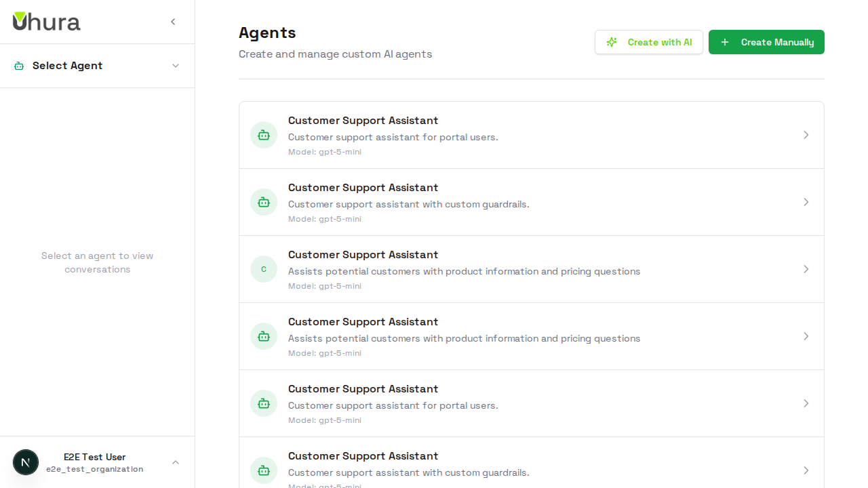This screenshot has width=868, height=488.
Task: Click the Agents page heading
Action: coord(267,33)
